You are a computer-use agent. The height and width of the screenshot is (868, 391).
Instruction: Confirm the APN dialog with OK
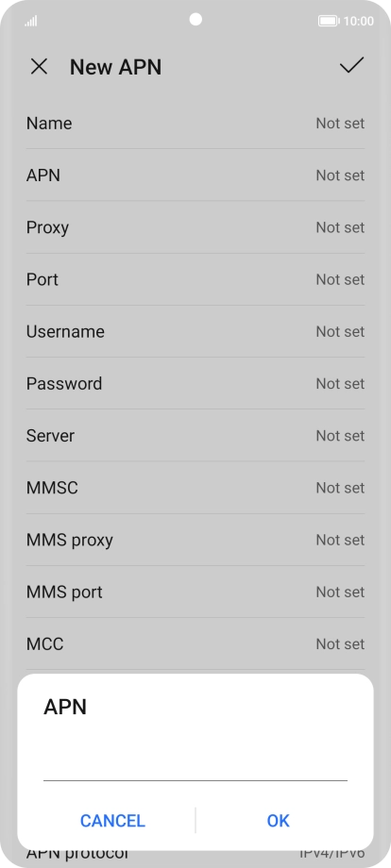[278, 821]
